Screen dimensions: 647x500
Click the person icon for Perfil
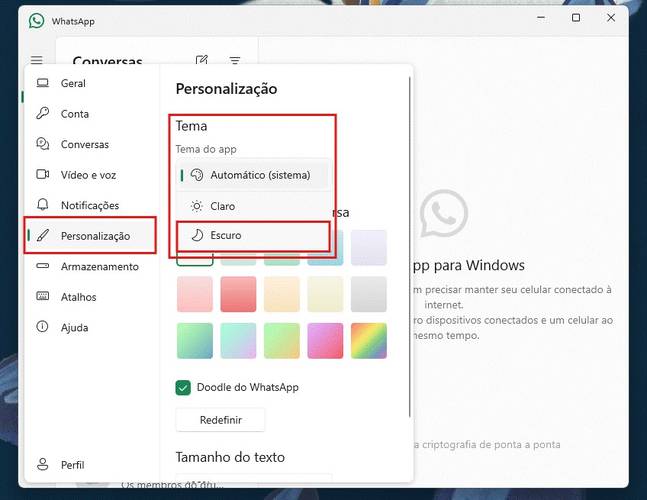coord(43,464)
